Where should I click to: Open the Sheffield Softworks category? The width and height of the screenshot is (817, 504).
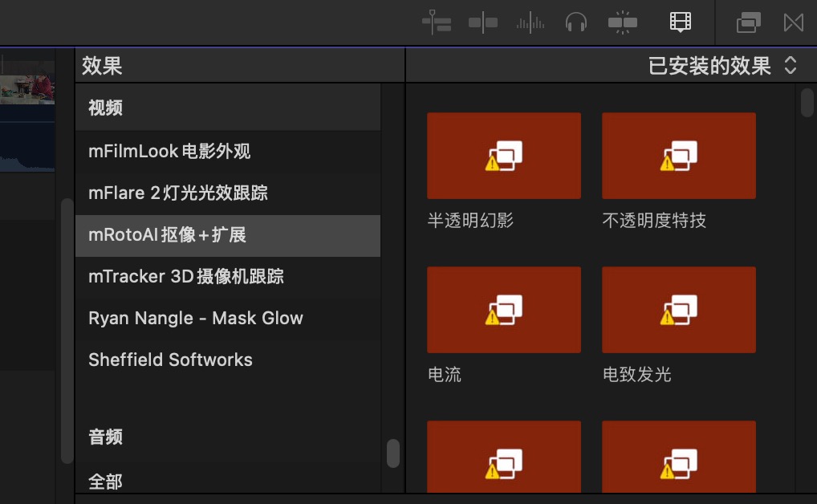click(170, 360)
